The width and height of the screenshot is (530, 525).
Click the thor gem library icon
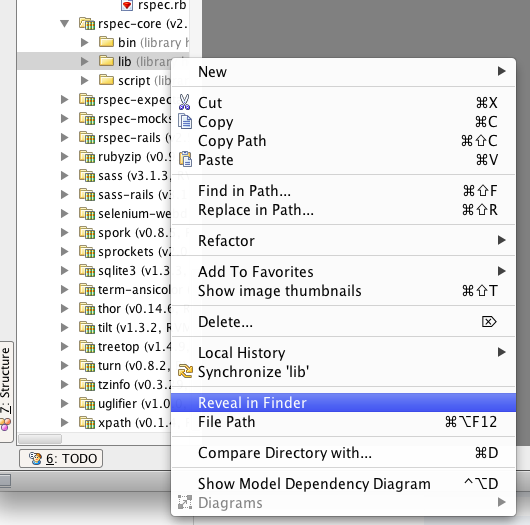87,308
